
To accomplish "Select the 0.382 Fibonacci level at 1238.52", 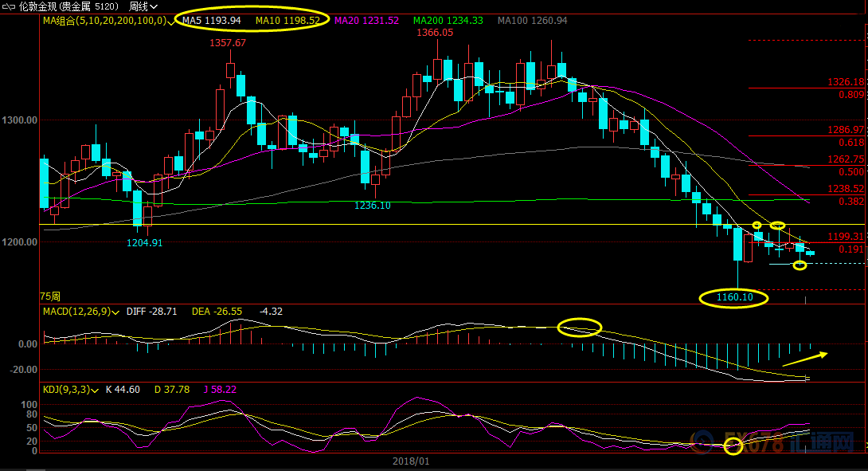I will (x=850, y=202).
